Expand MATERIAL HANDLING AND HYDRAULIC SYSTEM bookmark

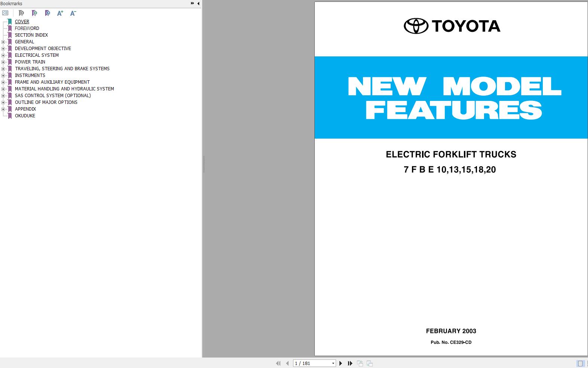coord(3,89)
